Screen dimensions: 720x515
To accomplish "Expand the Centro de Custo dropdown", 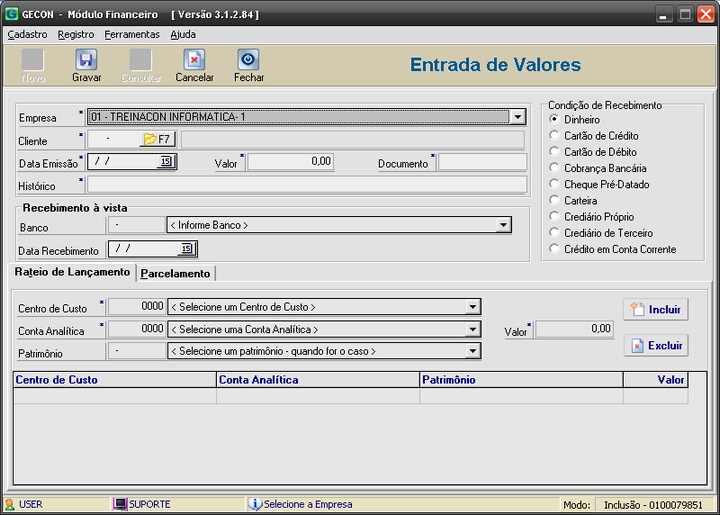I will tap(472, 307).
